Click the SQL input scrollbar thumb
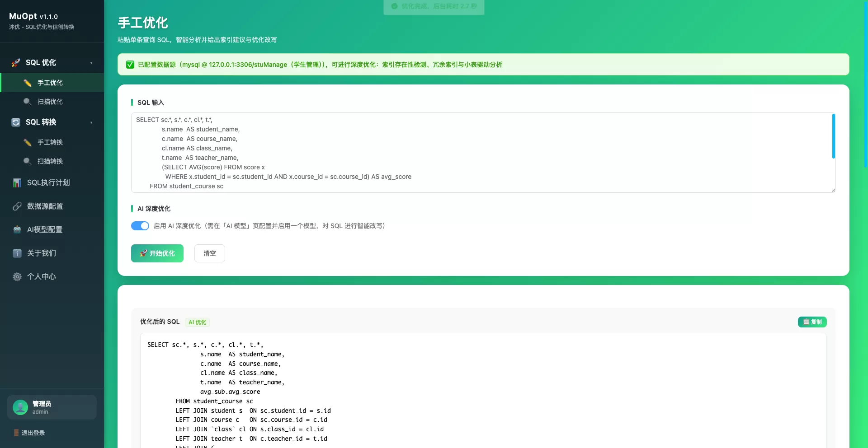Viewport: 868px width, 448px height. tap(833, 136)
